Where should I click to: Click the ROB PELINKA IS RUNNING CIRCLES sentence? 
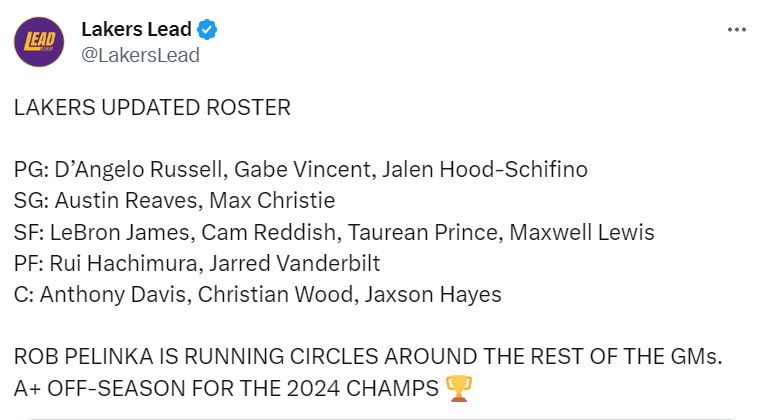click(368, 357)
